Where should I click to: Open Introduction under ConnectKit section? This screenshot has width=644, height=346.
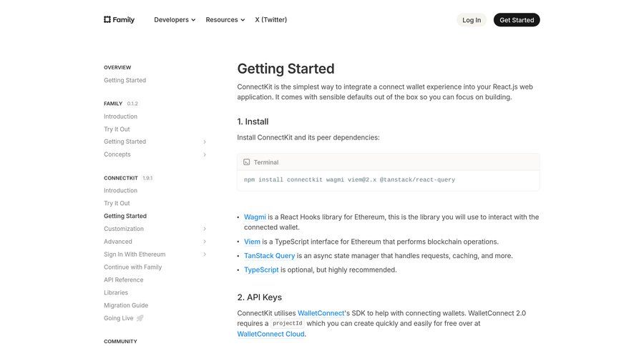coord(120,190)
